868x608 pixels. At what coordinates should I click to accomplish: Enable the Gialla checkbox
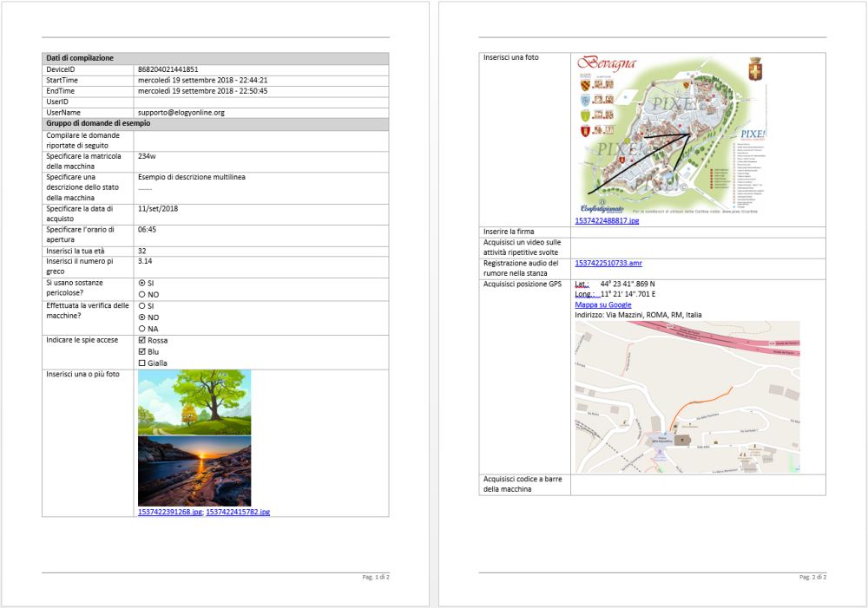point(141,363)
